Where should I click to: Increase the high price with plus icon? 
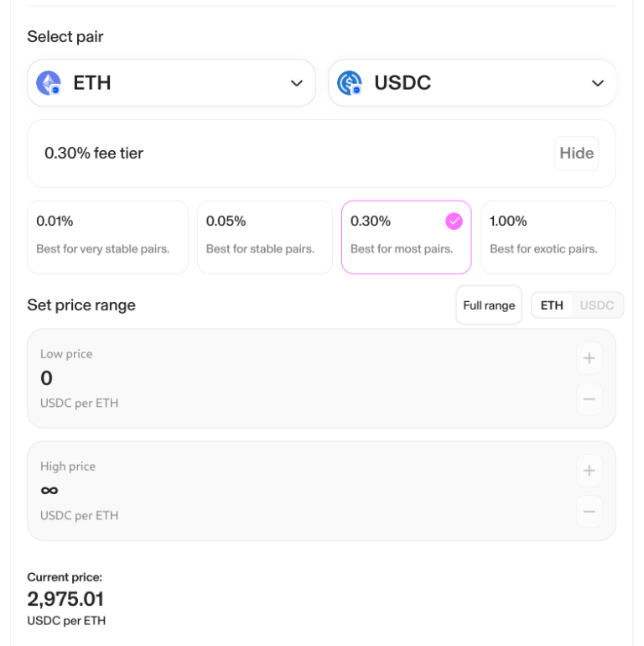click(x=589, y=471)
